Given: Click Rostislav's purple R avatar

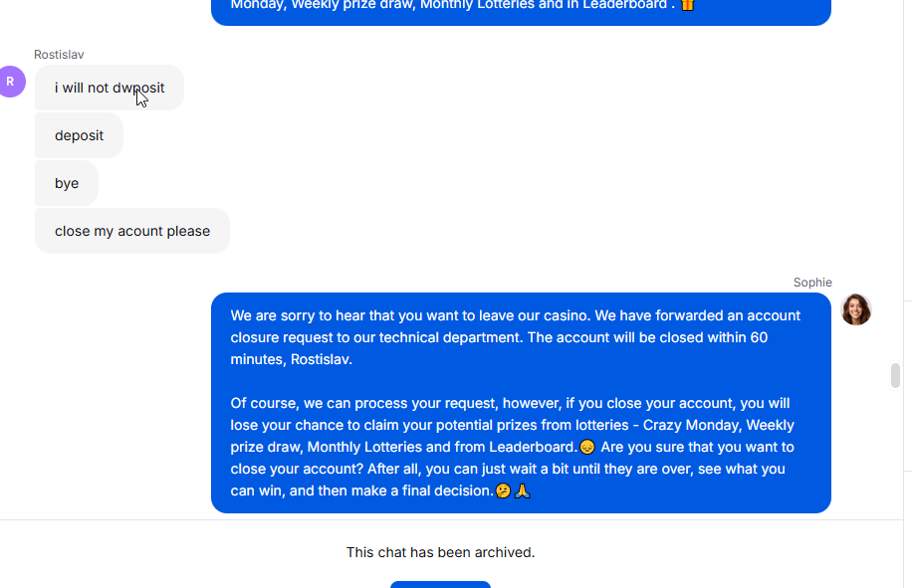Looking at the screenshot, I should coord(11,82).
